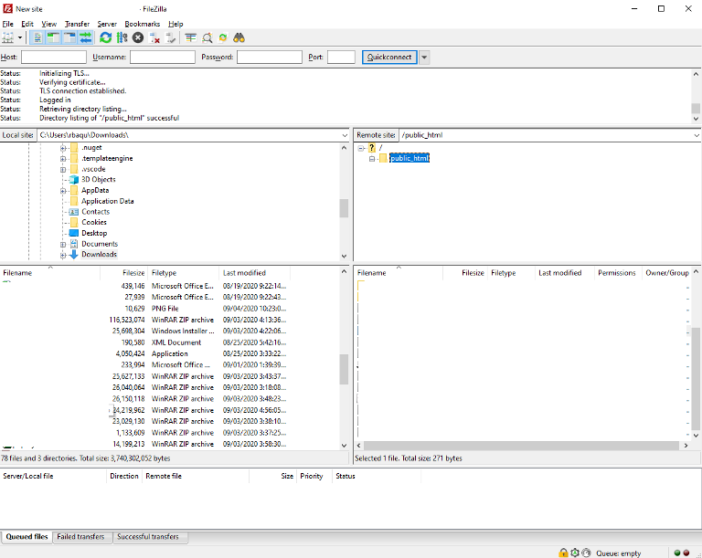Open the Transfer menu
Viewport: 702px width, 558px height.
tap(77, 24)
